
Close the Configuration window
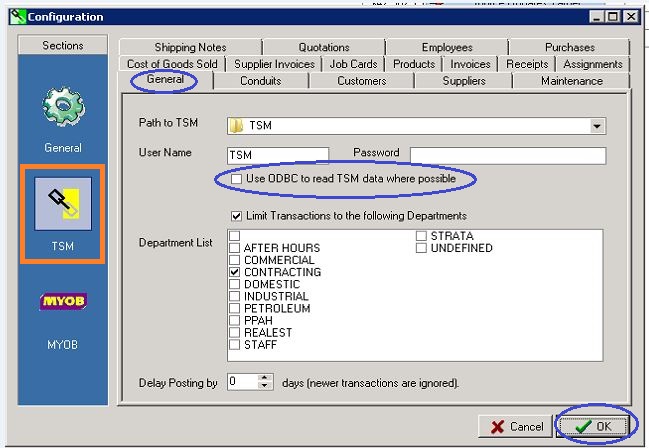(x=631, y=17)
